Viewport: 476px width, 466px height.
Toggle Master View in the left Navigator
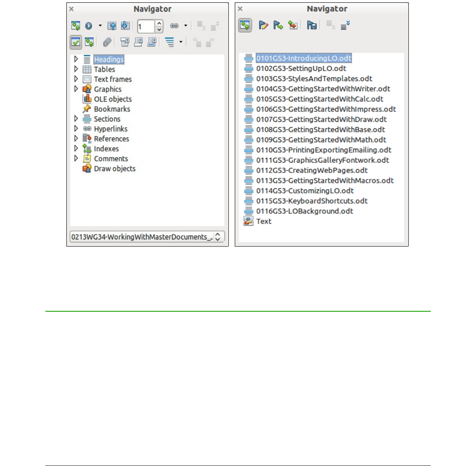point(76,26)
